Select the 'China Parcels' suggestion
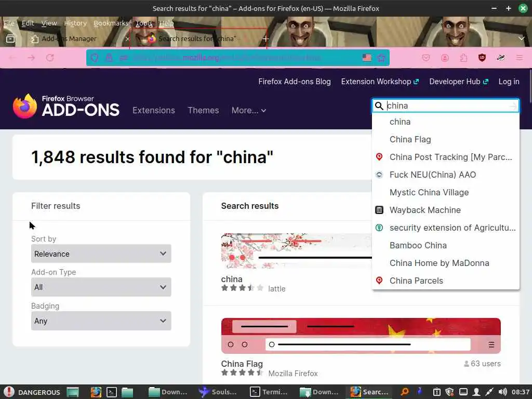 tap(445, 281)
